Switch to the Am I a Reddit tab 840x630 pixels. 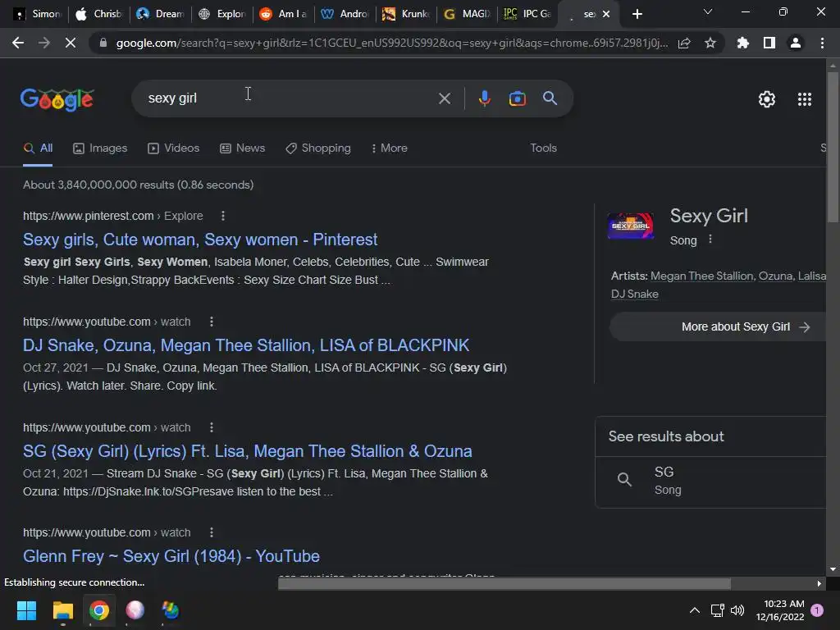[x=283, y=14]
